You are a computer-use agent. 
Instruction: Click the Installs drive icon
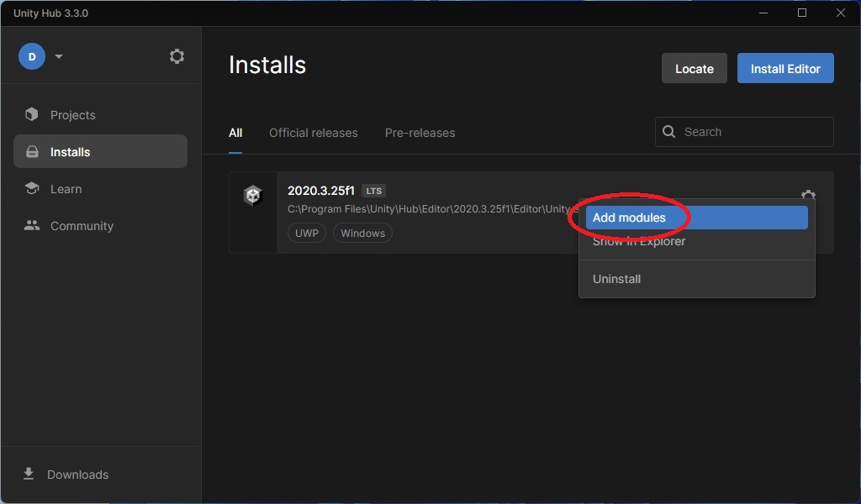coord(33,151)
